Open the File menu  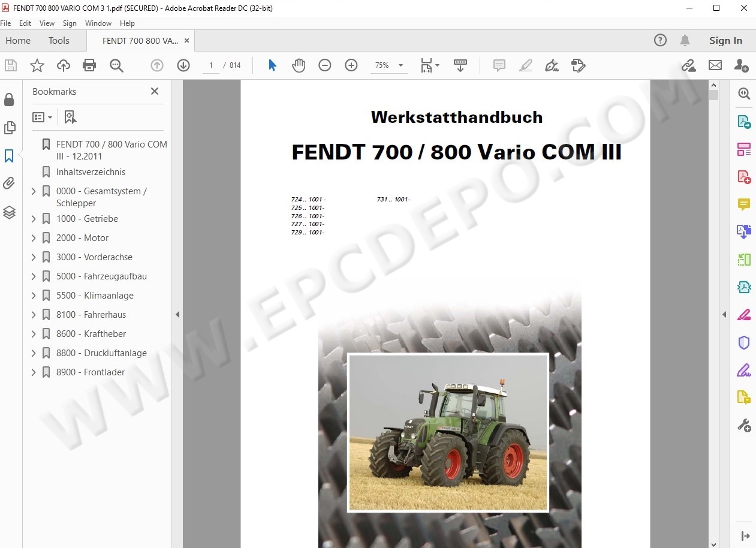pyautogui.click(x=5, y=23)
